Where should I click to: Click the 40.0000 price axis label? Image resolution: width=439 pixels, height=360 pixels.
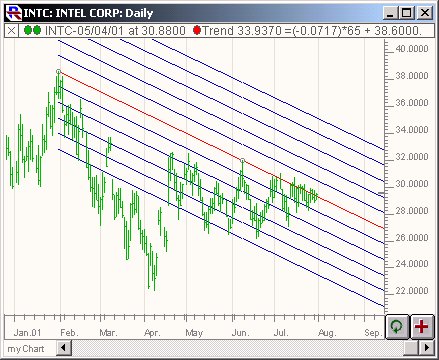coord(412,49)
